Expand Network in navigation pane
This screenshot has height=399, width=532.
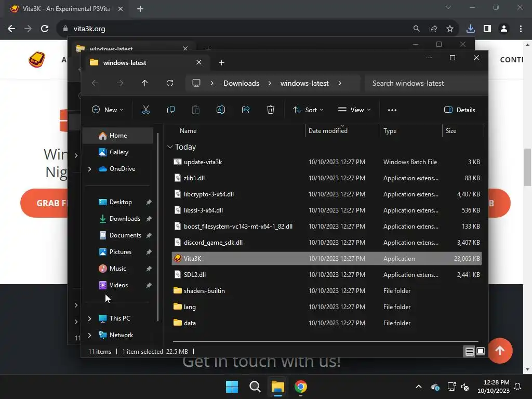(x=89, y=335)
